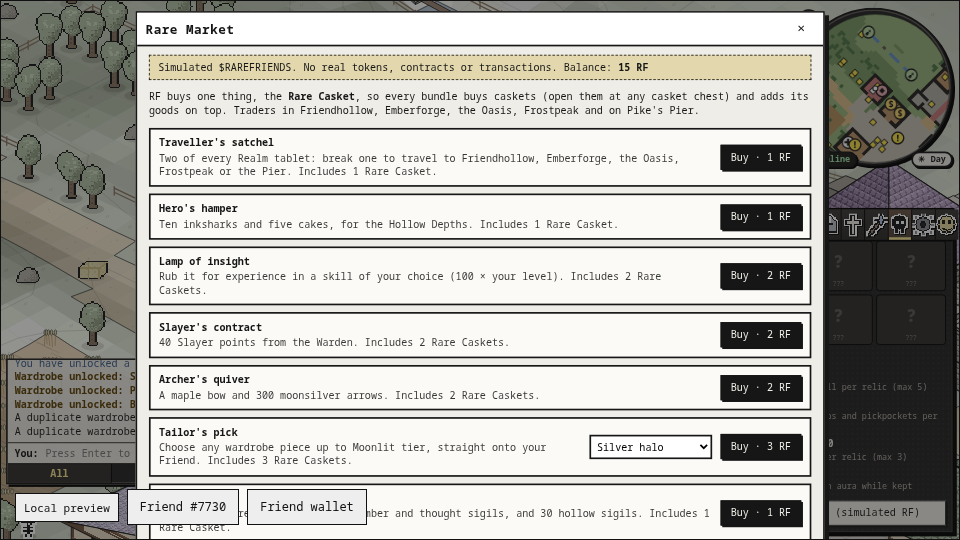Select the All chat filter tab

[59, 473]
